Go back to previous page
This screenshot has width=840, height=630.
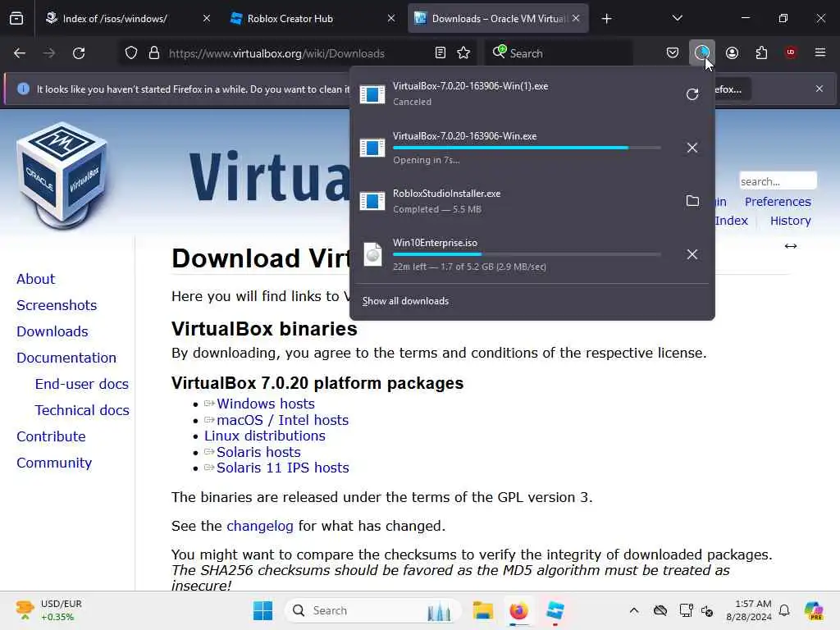click(x=20, y=53)
